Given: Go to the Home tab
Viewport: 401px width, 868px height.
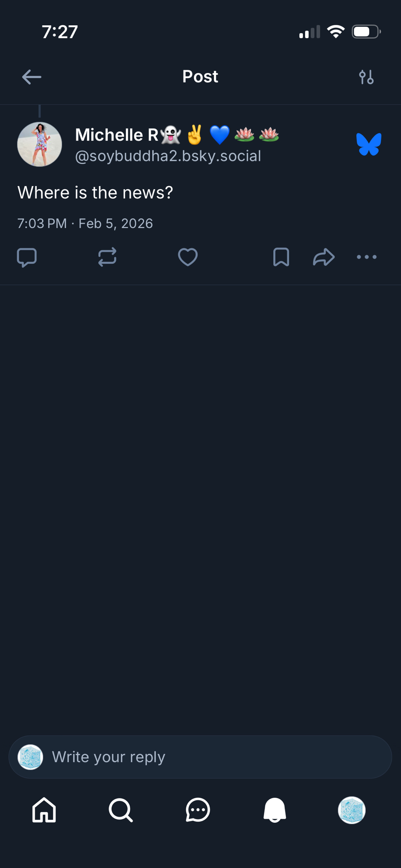Looking at the screenshot, I should [x=44, y=810].
